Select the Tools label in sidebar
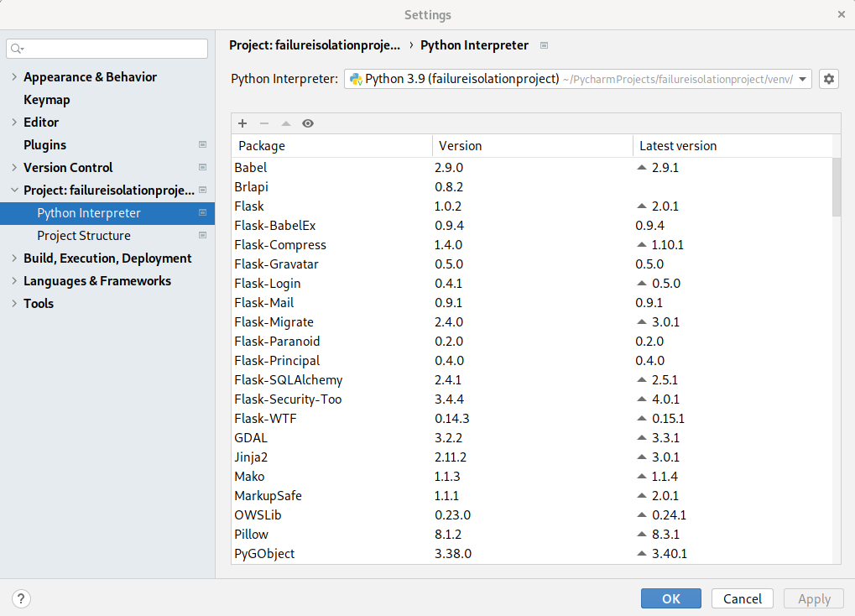 tap(39, 303)
